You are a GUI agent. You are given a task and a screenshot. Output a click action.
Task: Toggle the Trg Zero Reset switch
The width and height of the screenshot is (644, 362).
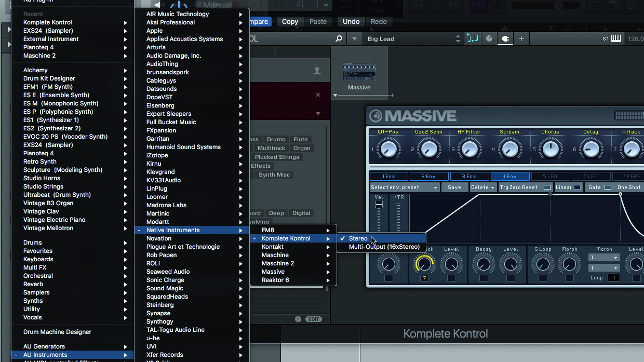click(547, 187)
